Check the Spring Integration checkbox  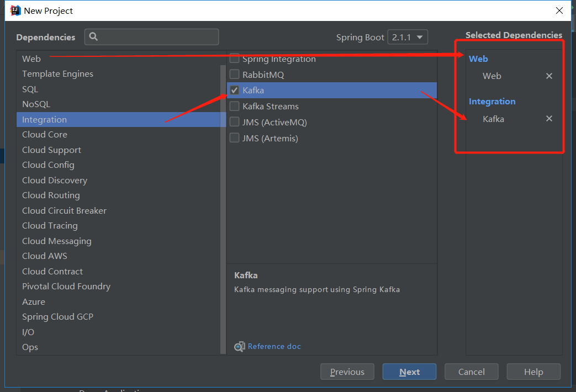click(234, 59)
